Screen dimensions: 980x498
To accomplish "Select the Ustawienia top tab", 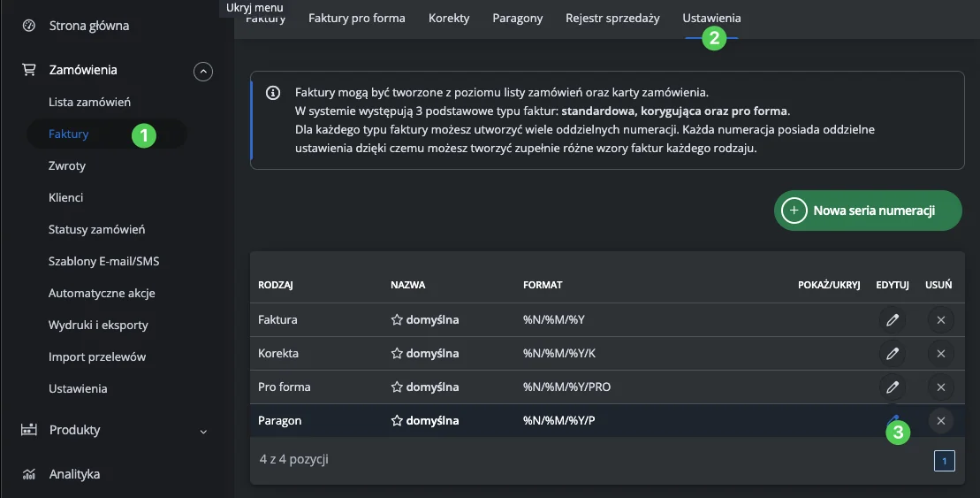I will tap(712, 19).
